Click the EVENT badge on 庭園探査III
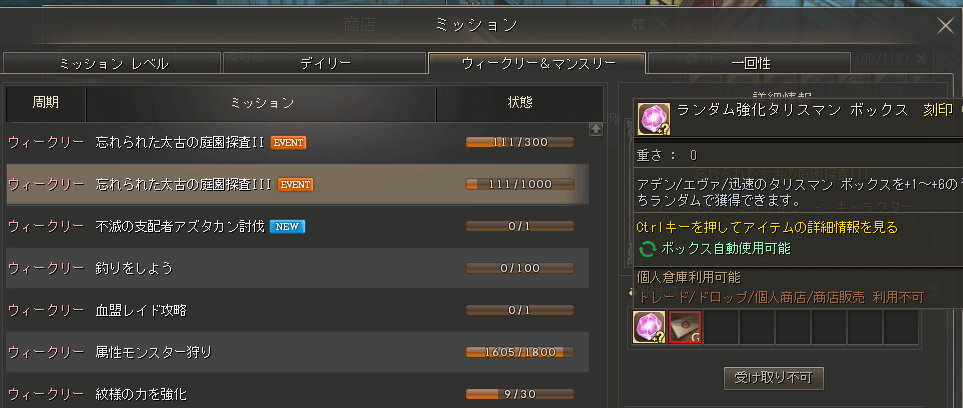963x408 pixels. click(295, 184)
